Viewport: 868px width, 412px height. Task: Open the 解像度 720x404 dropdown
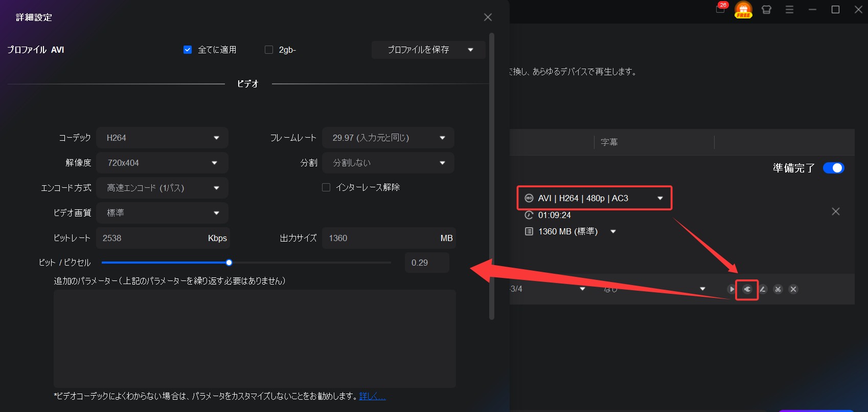(162, 163)
